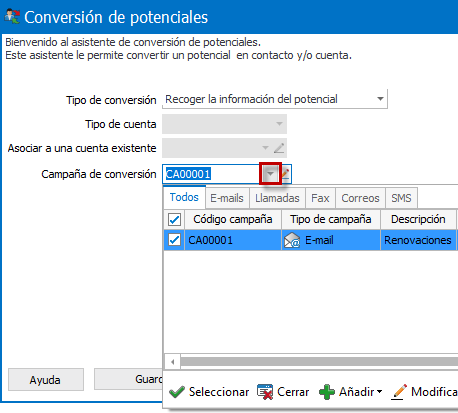Click the green plus Añadir icon
The height and width of the screenshot is (413, 458).
327,392
